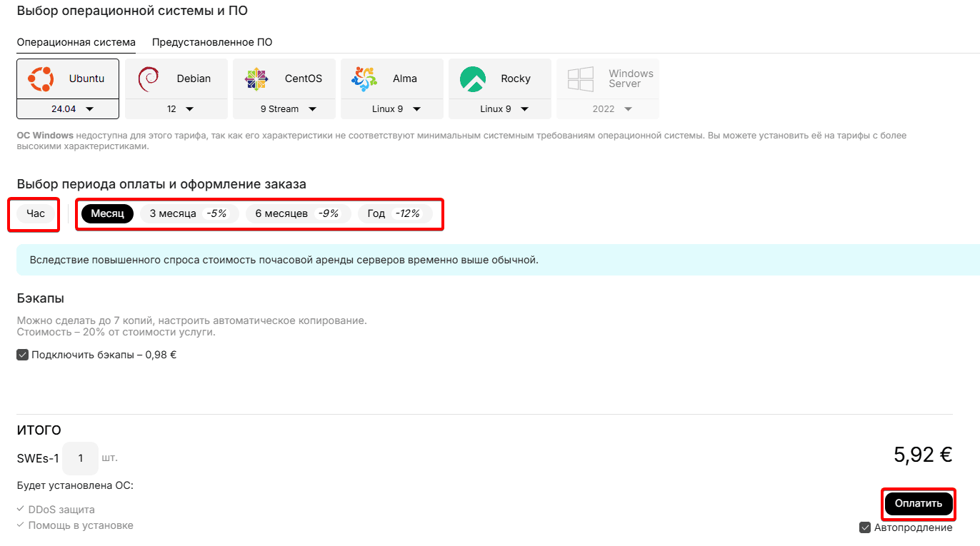Pick the 6 месяцев -9% period option
The width and height of the screenshot is (980, 546).
[x=297, y=213]
